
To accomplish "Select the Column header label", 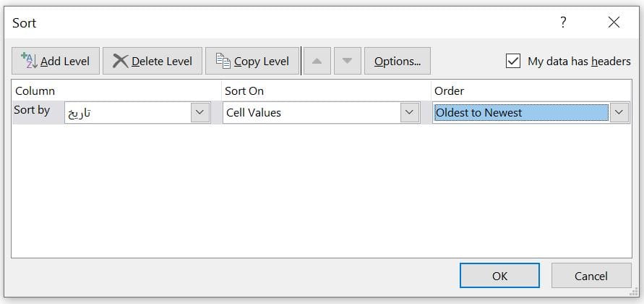I will pos(35,91).
